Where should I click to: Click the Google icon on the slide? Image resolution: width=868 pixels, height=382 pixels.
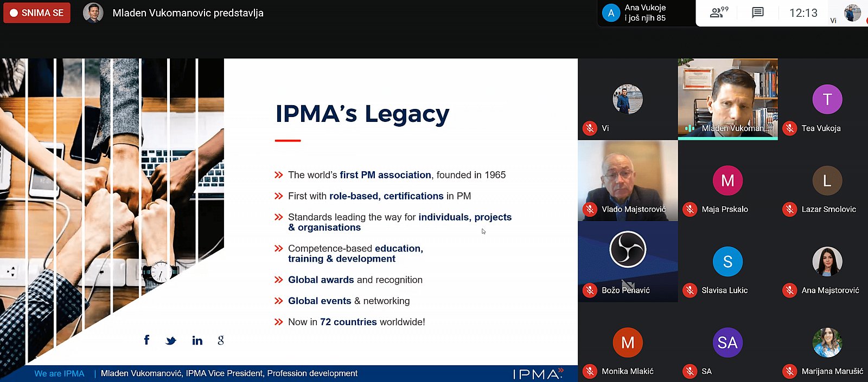pyautogui.click(x=221, y=340)
